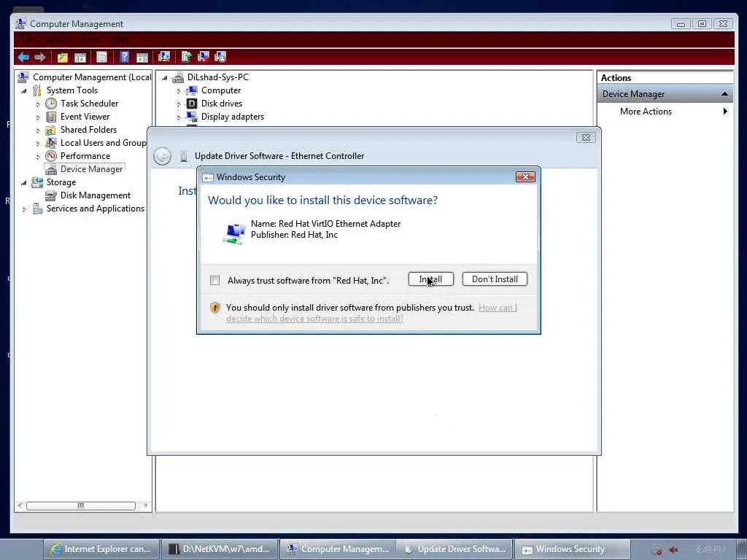The height and width of the screenshot is (560, 747).
Task: Select Local Users and Groups tree node
Action: [104, 143]
